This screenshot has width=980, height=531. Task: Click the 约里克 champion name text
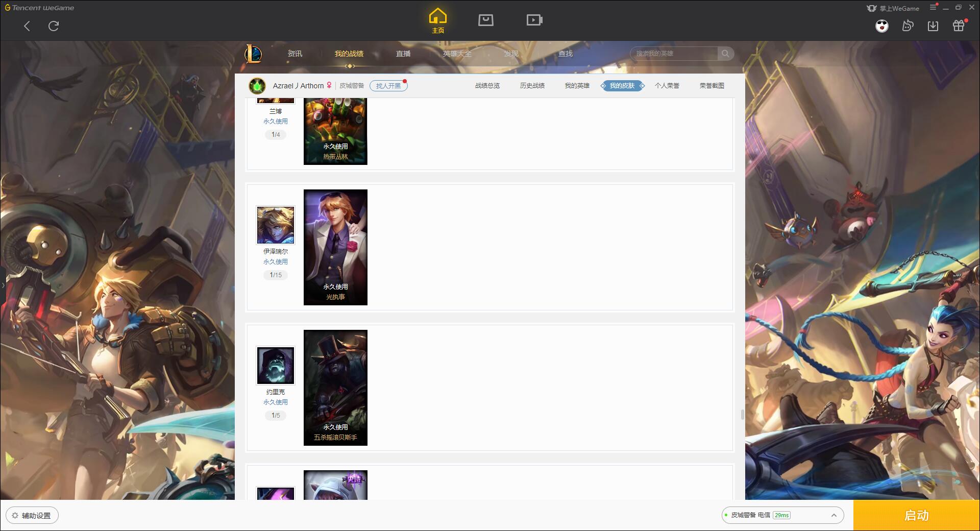coord(276,392)
